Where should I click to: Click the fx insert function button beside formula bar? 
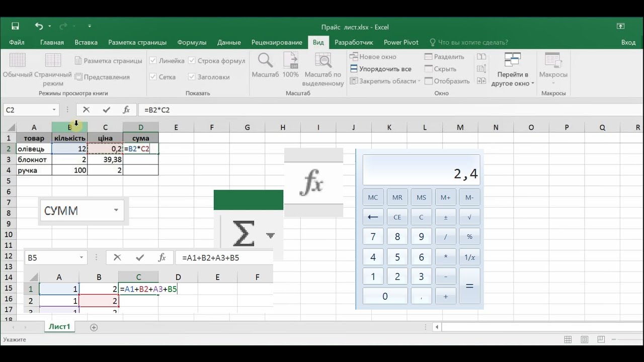(x=126, y=110)
